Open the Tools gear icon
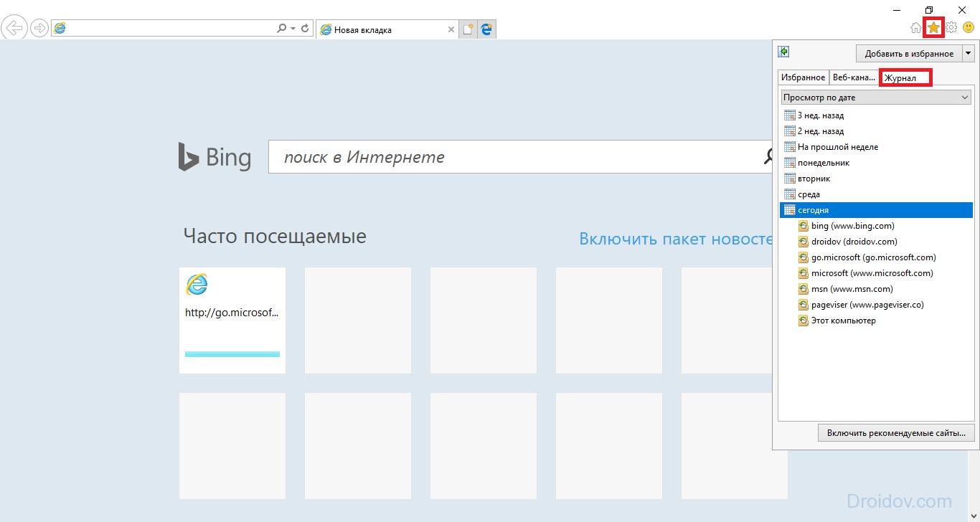The image size is (980, 522). click(951, 28)
